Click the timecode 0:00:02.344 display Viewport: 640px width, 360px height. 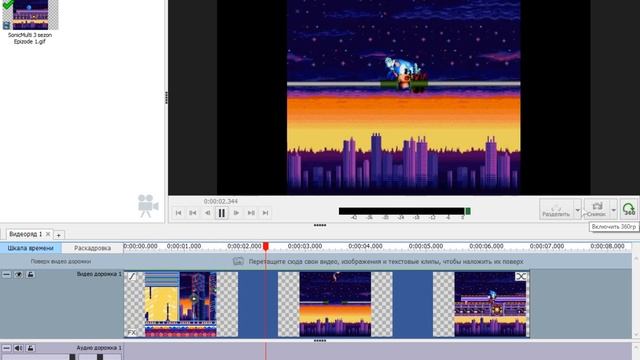(x=221, y=201)
